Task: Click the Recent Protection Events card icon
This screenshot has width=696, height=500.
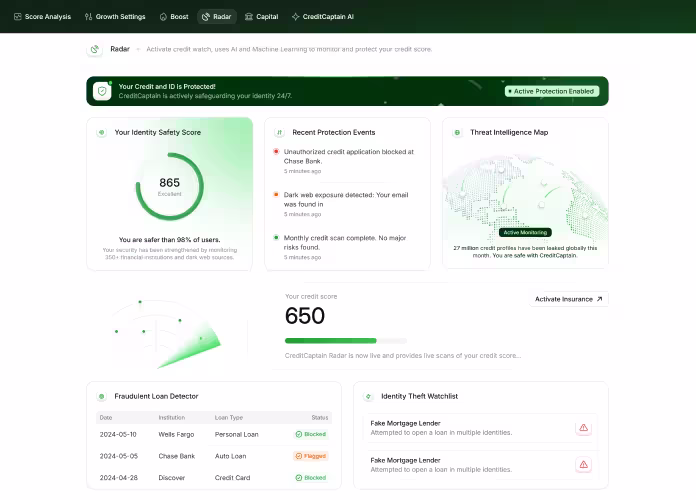Action: pyautogui.click(x=279, y=132)
